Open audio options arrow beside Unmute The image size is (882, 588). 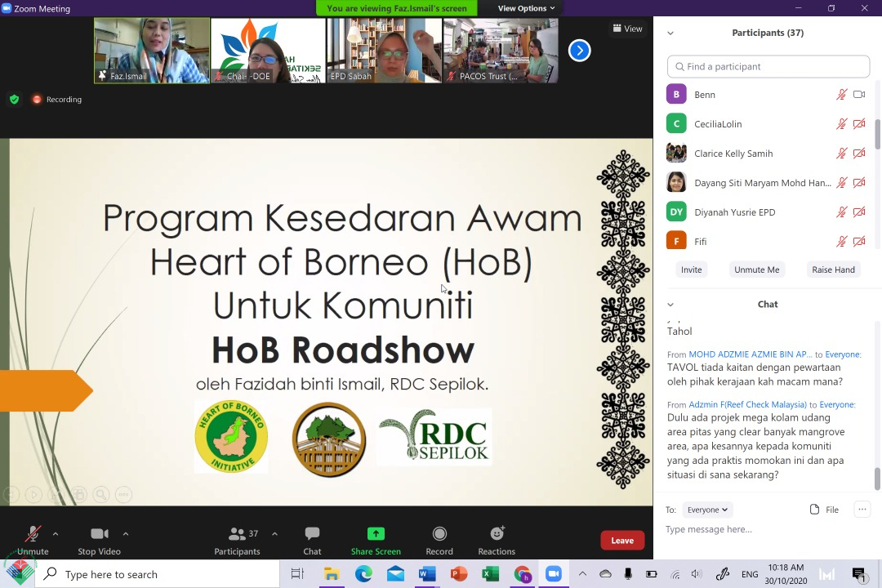pos(56,533)
